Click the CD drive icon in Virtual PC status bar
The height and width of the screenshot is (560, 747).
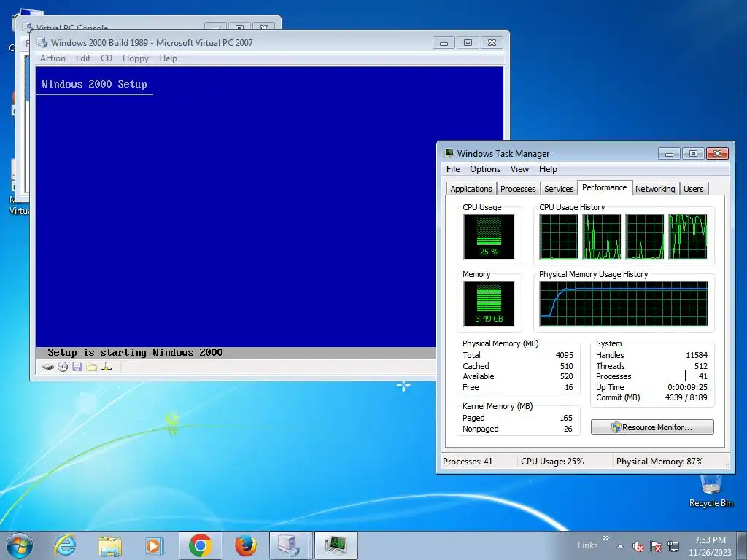click(63, 367)
